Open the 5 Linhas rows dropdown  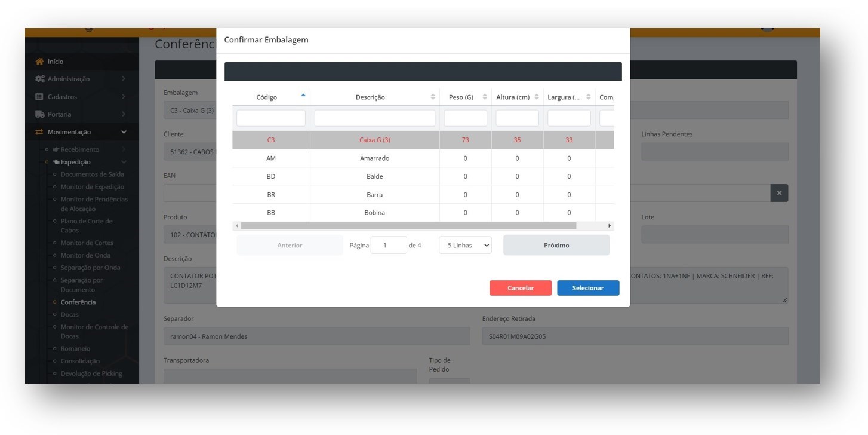(x=465, y=246)
